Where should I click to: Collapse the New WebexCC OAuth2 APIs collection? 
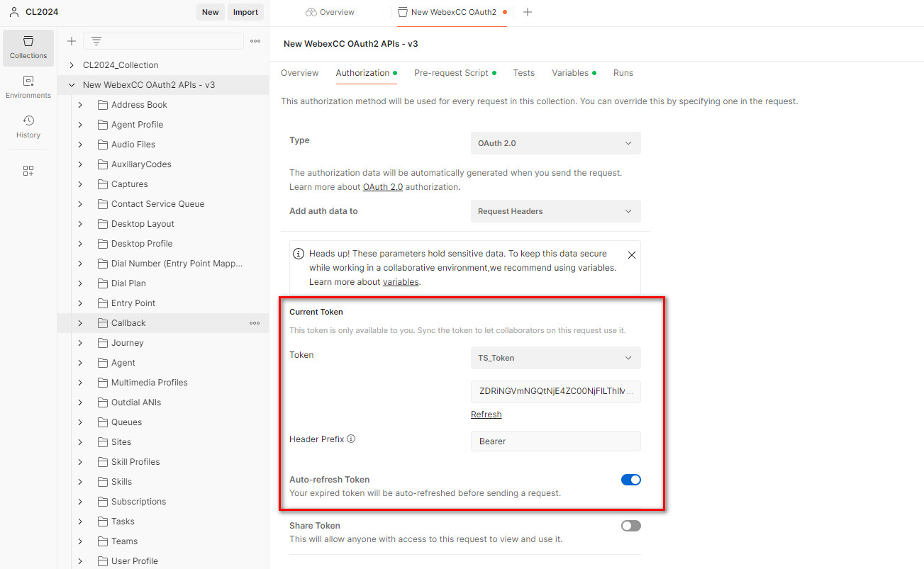point(72,85)
